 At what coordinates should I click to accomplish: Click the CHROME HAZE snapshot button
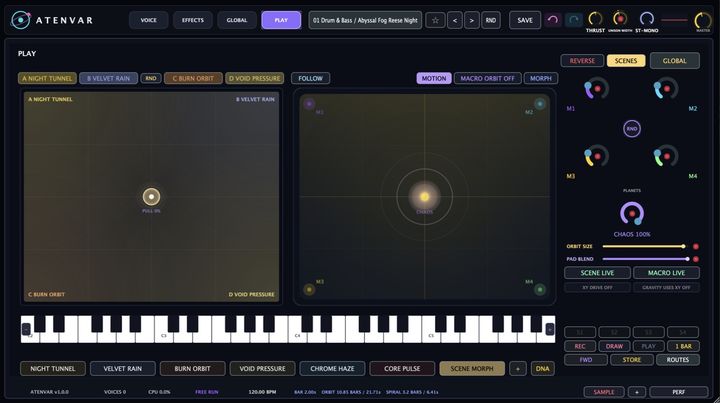coord(332,369)
